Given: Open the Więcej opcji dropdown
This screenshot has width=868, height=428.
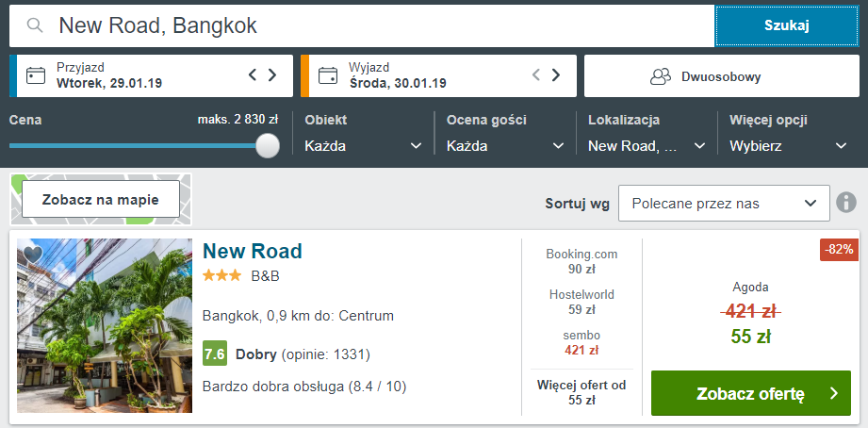Looking at the screenshot, I should [x=788, y=146].
